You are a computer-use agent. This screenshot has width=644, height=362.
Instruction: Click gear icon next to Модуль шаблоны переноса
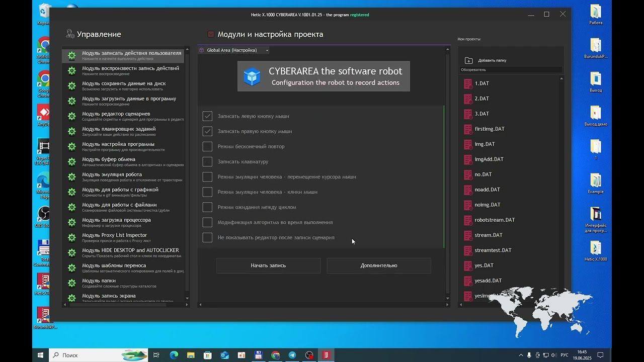(72, 268)
